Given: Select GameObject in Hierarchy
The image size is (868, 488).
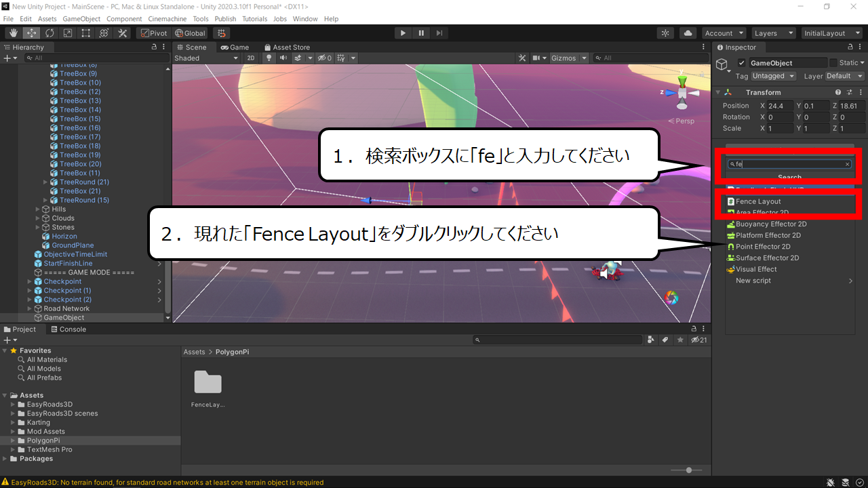Looking at the screenshot, I should (x=64, y=317).
